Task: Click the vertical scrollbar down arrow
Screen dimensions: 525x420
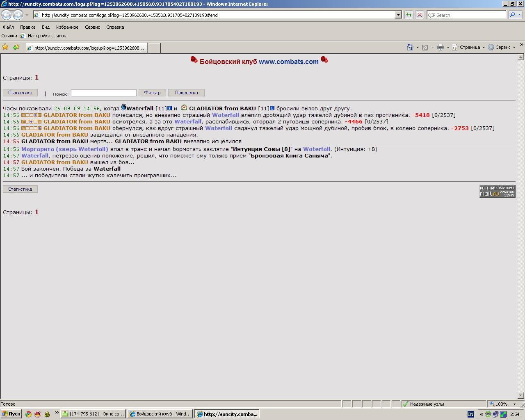Action: tap(521, 395)
